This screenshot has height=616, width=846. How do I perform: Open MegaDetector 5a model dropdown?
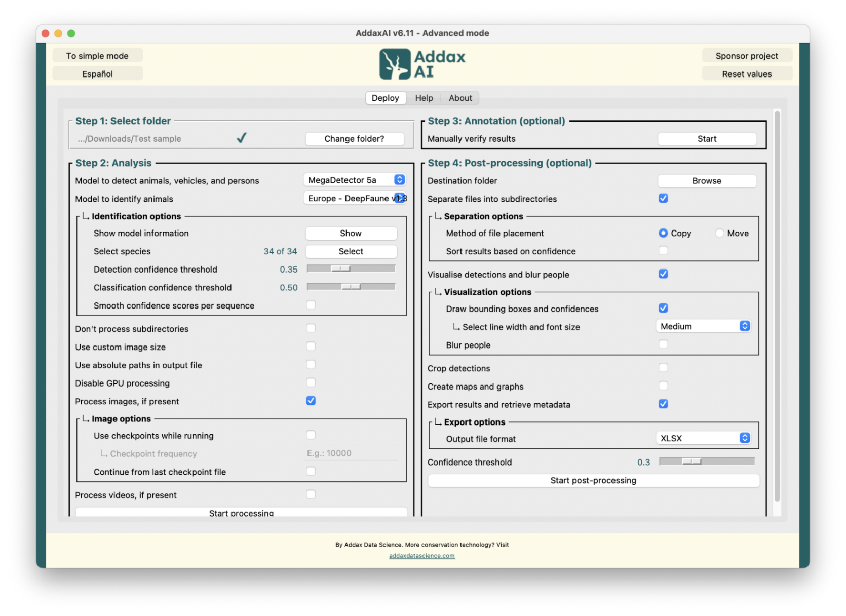[354, 180]
